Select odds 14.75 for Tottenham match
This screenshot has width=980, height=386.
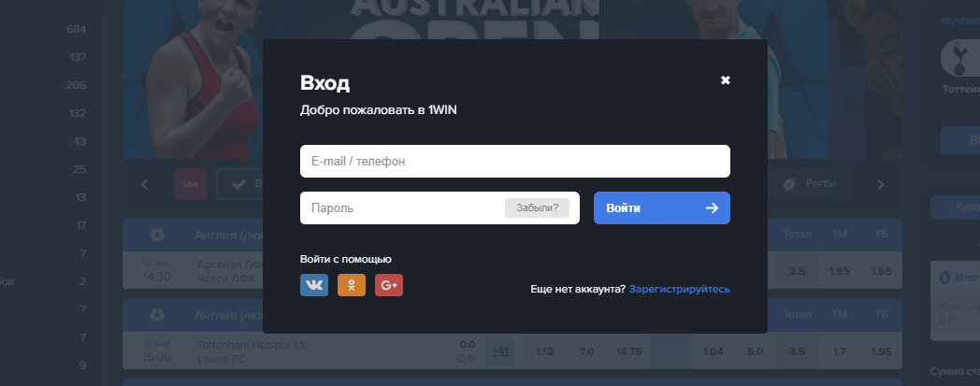[628, 351]
